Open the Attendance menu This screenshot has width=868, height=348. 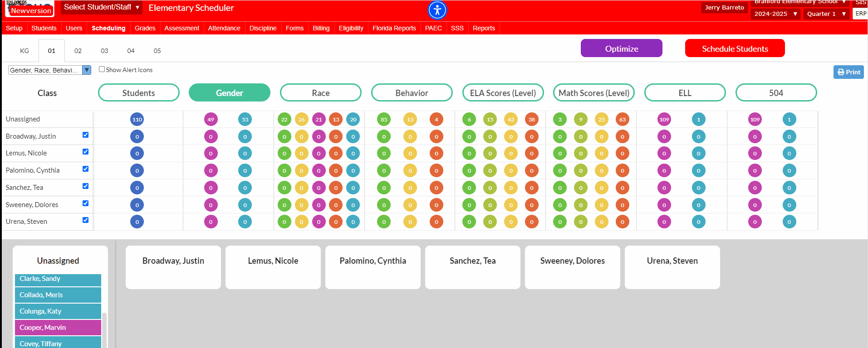coord(224,28)
